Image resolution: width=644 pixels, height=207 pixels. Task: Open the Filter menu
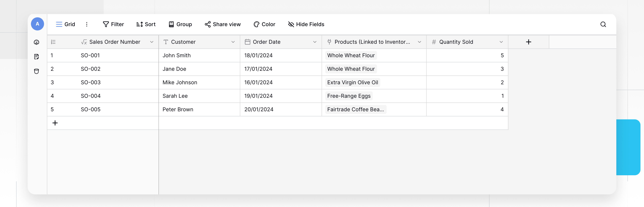point(113,24)
